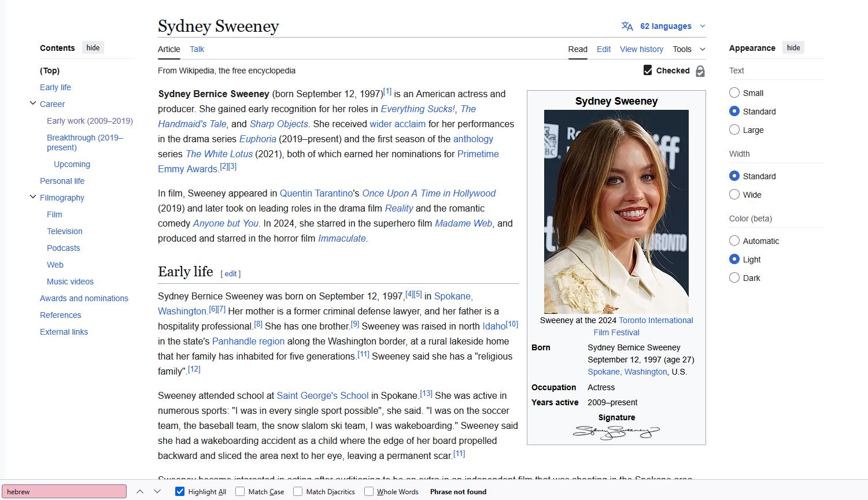This screenshot has width=868, height=500.
Task: Select Large text size
Action: 734,129
